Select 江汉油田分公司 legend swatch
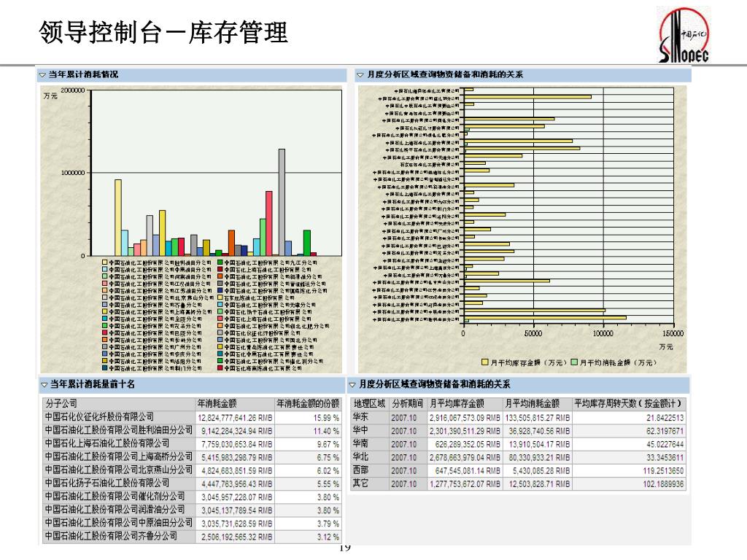Image resolution: width=747 pixels, height=560 pixels. point(105,284)
